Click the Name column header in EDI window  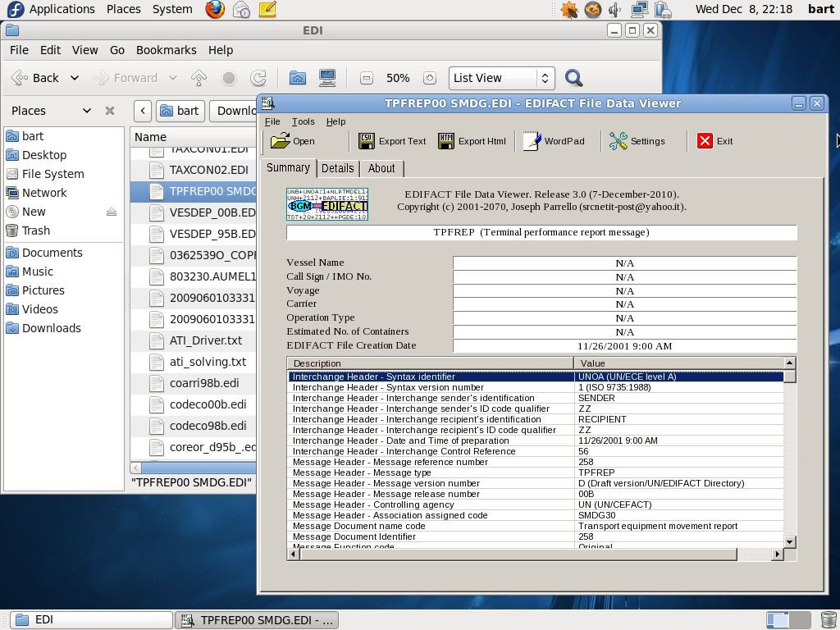tap(193, 137)
